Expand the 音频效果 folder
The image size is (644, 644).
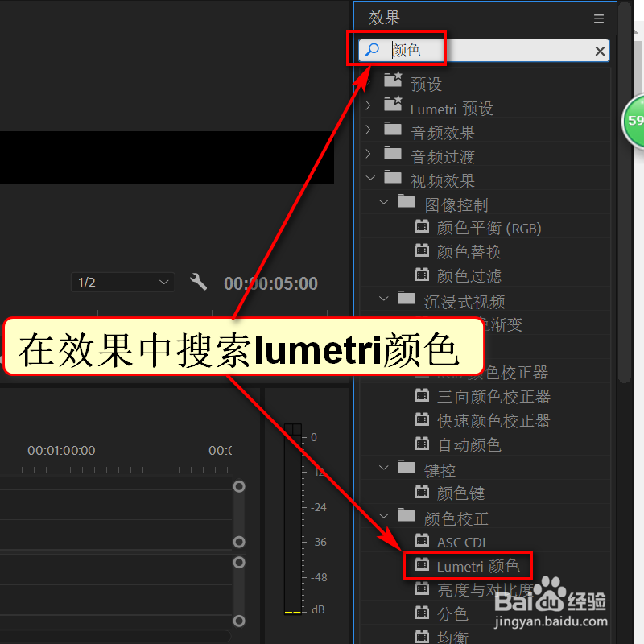(x=369, y=130)
